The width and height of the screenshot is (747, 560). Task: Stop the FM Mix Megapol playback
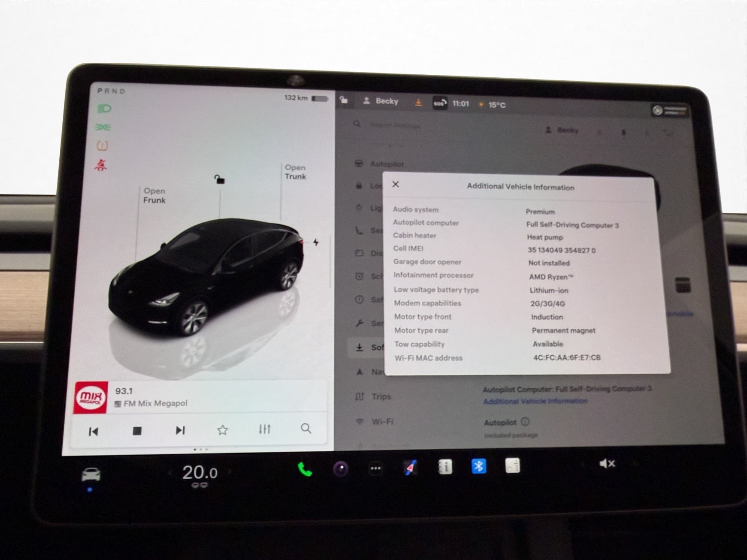(137, 431)
